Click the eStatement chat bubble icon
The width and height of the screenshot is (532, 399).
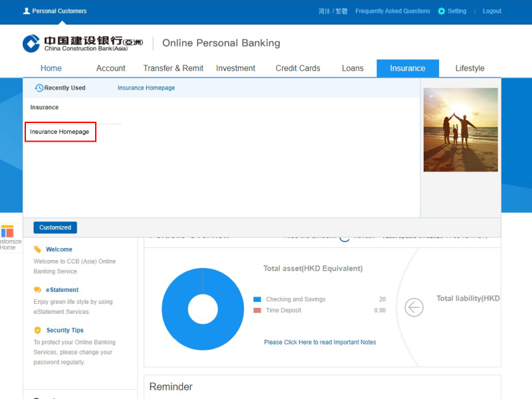[x=37, y=290]
